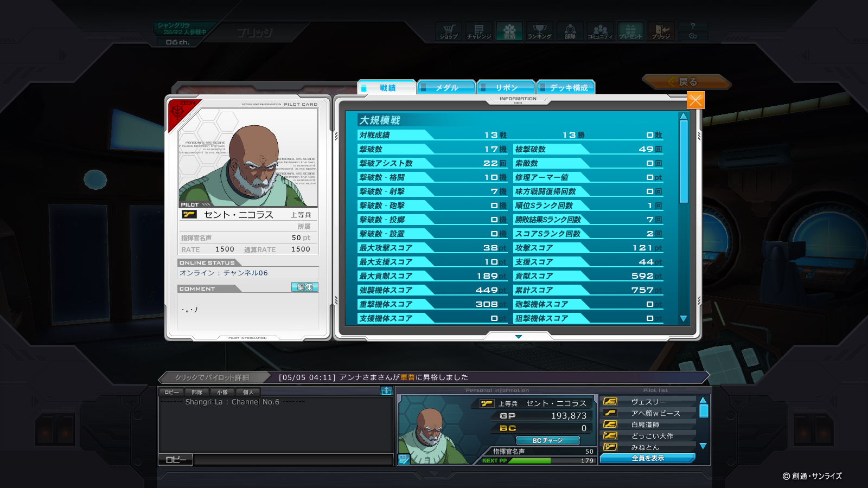868x488 pixels.
Task: Click the GP value 193,873
Action: (569, 416)
